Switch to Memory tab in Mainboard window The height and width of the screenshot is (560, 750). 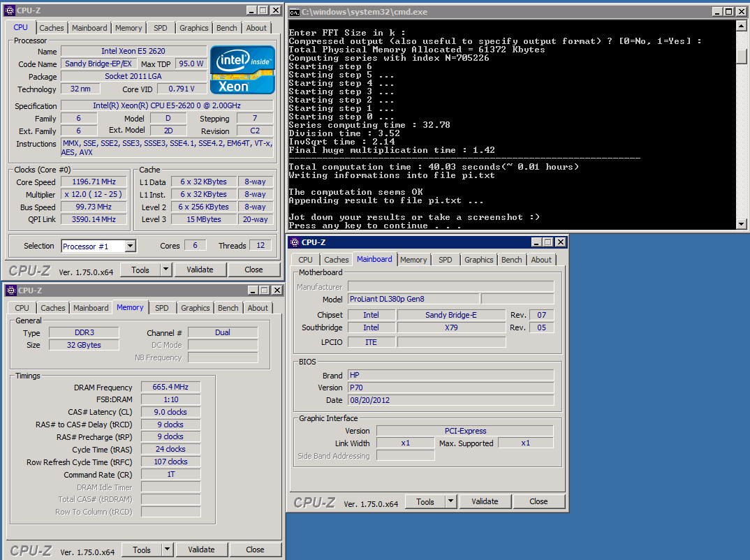point(413,260)
